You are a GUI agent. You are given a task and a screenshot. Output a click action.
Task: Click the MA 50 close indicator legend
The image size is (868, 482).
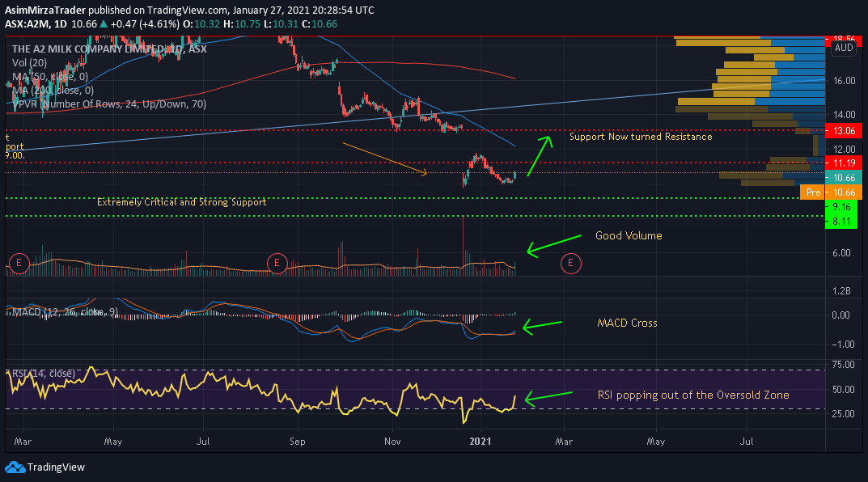click(50, 76)
